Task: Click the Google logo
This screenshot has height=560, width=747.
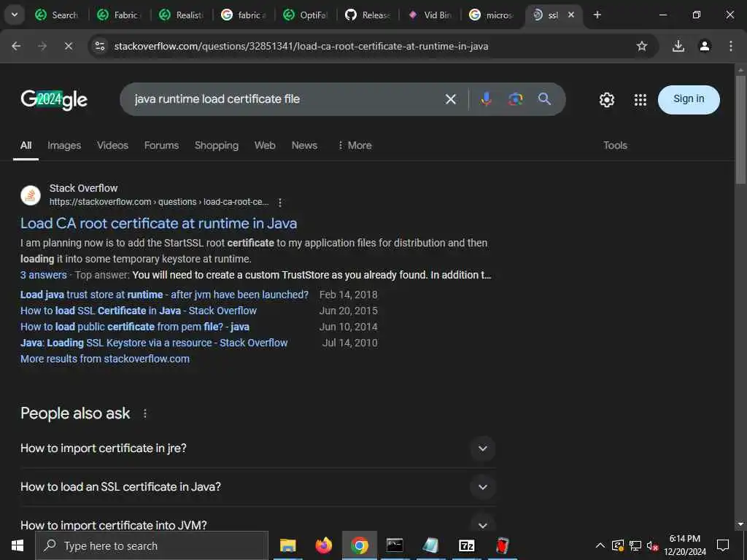Action: [x=54, y=99]
